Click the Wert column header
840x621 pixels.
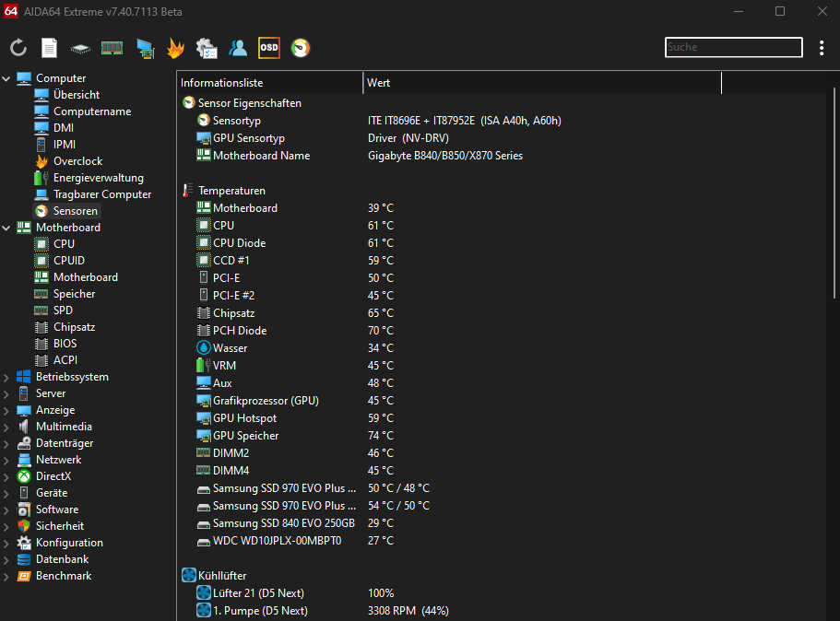[542, 83]
